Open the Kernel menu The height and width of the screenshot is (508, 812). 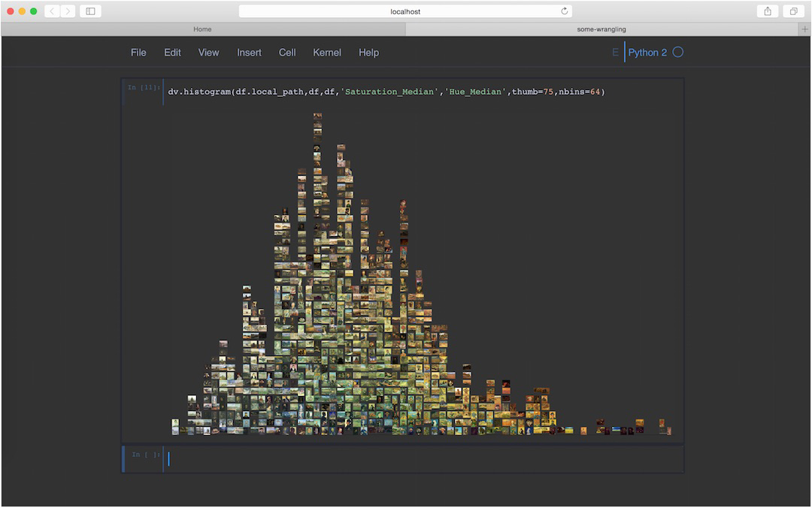point(327,53)
